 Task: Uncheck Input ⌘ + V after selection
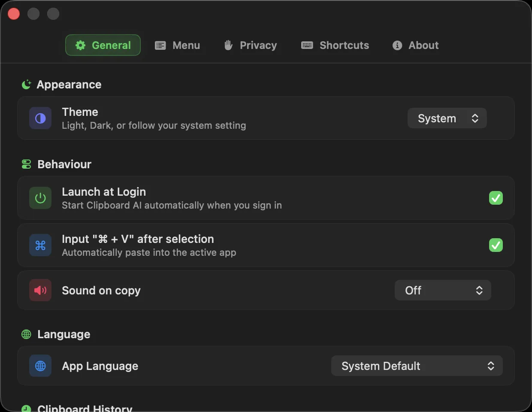[x=496, y=245]
